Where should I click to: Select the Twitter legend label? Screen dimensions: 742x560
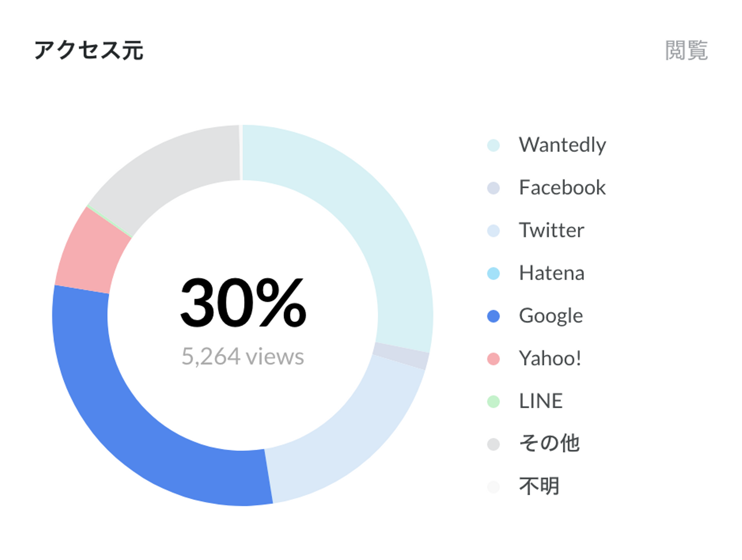point(551,230)
